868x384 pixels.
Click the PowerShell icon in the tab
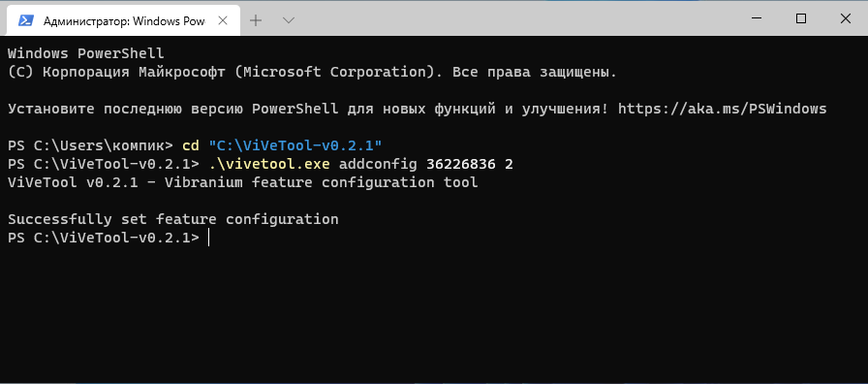[x=25, y=20]
